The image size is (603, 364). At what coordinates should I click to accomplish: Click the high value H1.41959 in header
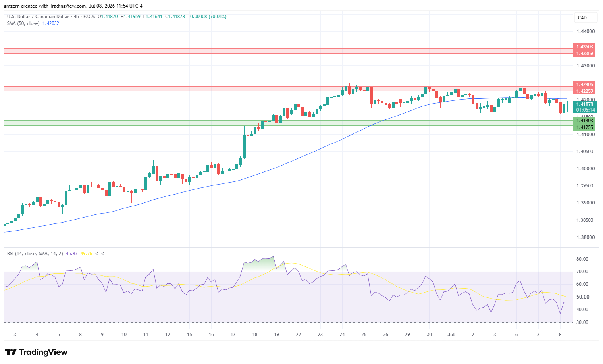coord(130,17)
